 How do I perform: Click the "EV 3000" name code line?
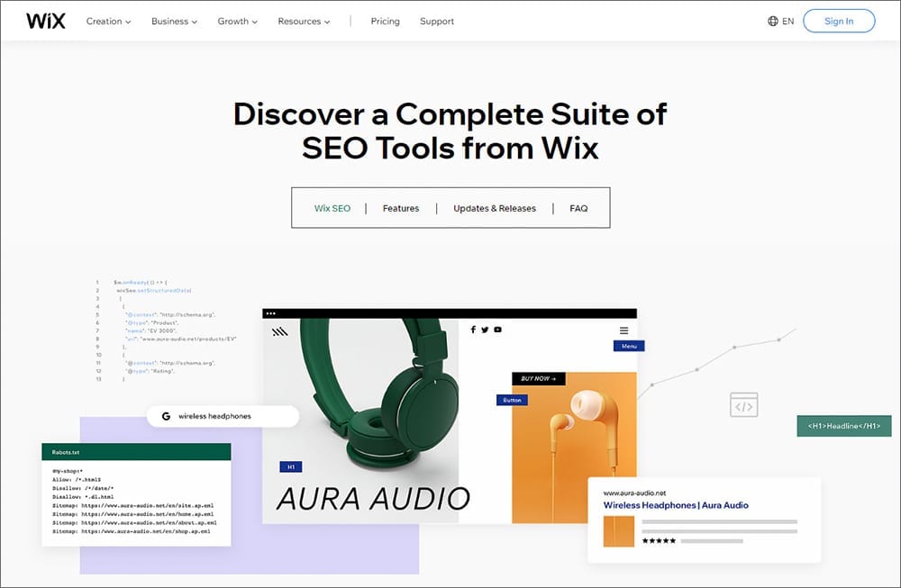pos(151,330)
